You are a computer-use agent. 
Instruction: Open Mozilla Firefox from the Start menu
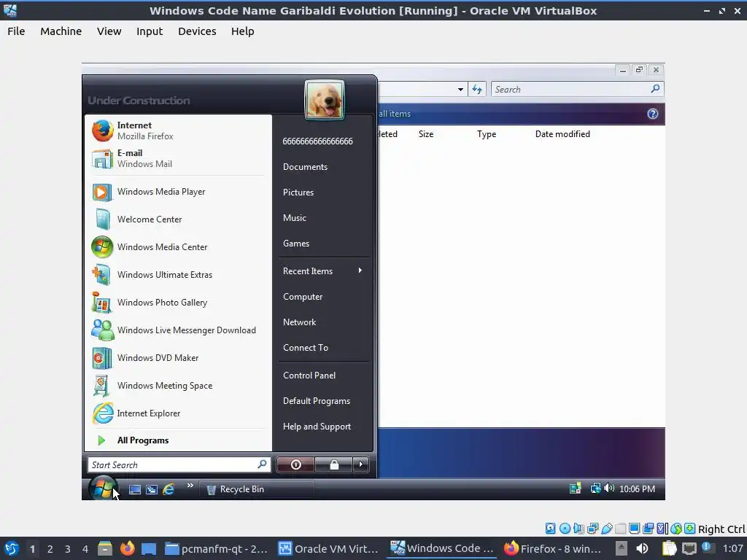point(177,131)
